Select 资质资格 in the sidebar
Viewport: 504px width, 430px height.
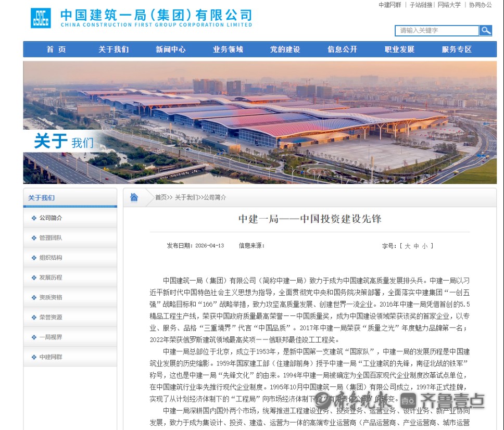click(x=70, y=298)
